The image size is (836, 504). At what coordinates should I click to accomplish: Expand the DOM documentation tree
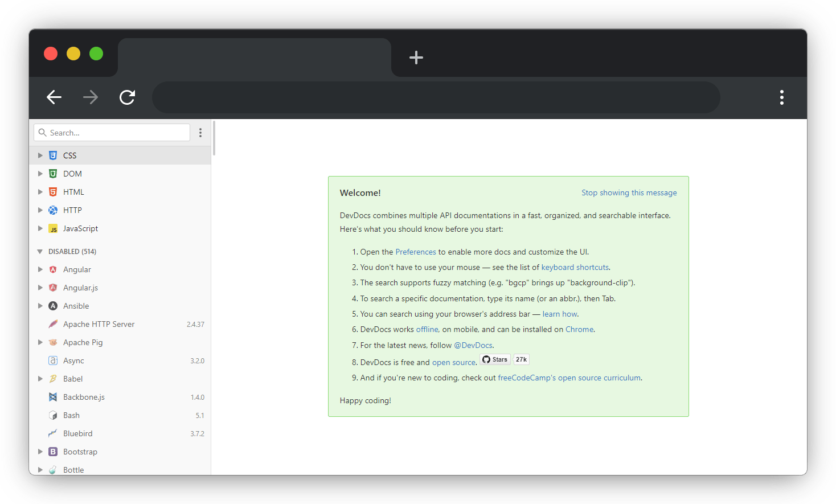[40, 174]
